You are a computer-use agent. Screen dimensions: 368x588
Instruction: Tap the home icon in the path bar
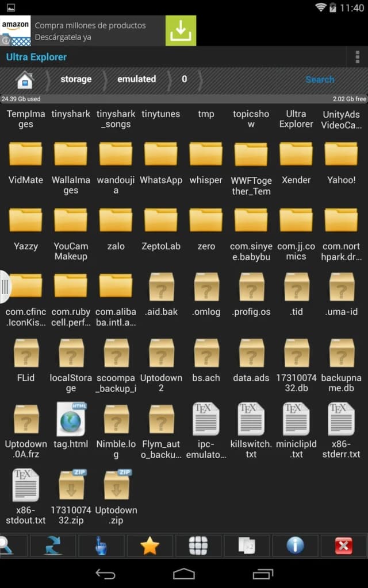(24, 79)
